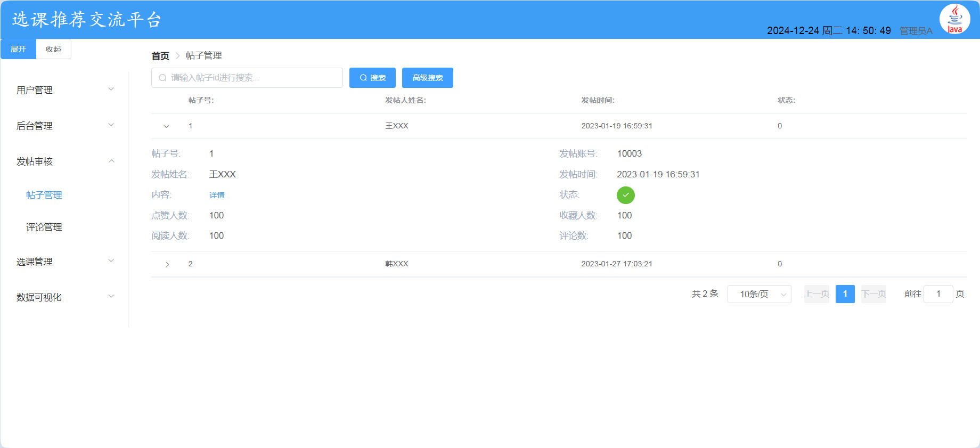The width and height of the screenshot is (980, 448).
Task: Select 帖子管理 submenu item
Action: [x=44, y=195]
